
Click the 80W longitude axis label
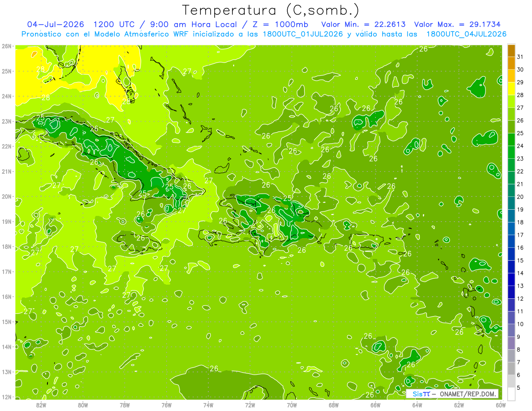83,405
